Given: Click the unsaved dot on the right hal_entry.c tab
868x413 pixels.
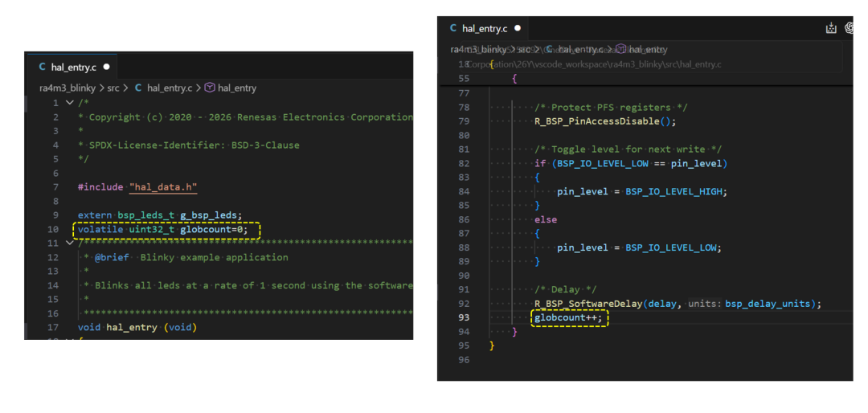Looking at the screenshot, I should point(517,28).
